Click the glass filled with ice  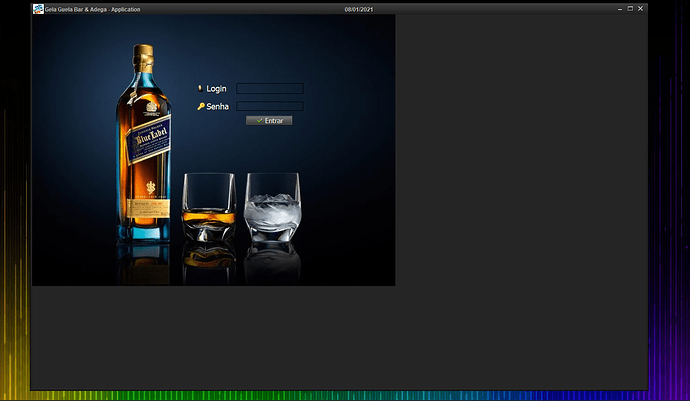coord(273,207)
